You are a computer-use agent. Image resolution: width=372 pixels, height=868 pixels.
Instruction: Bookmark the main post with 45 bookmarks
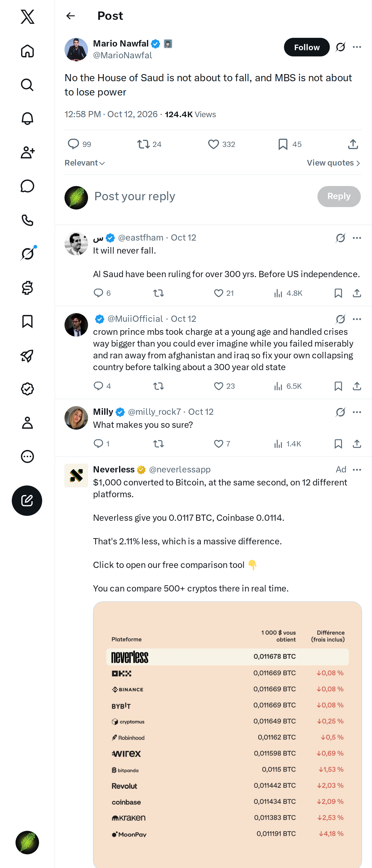coord(290,144)
